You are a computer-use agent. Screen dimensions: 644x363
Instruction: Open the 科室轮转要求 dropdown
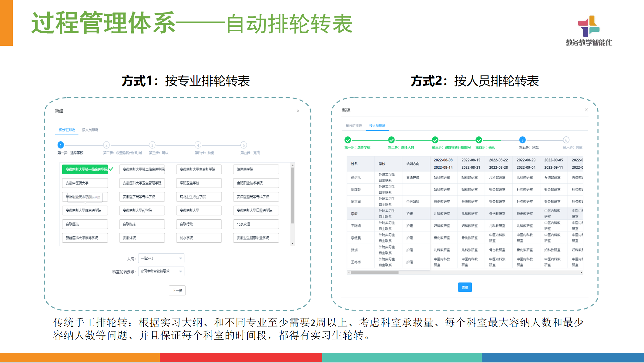pos(161,271)
